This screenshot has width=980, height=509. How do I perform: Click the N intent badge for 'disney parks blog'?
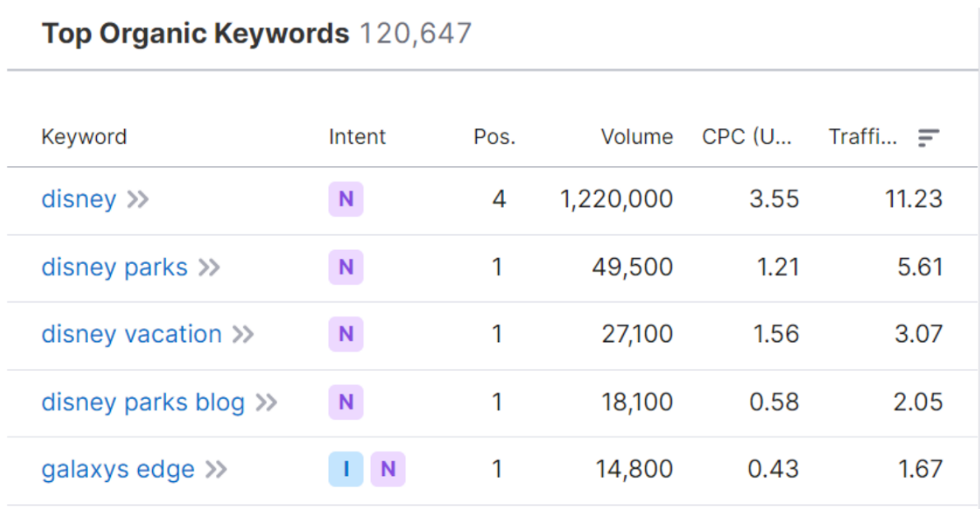point(346,402)
